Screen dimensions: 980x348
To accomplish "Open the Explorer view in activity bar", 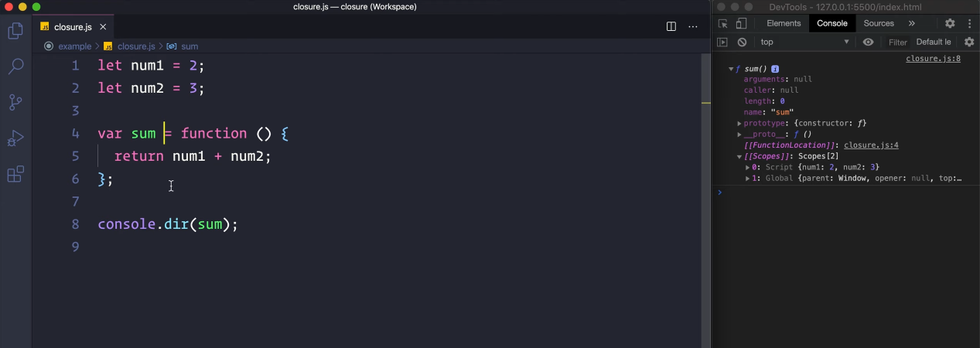I will [15, 31].
